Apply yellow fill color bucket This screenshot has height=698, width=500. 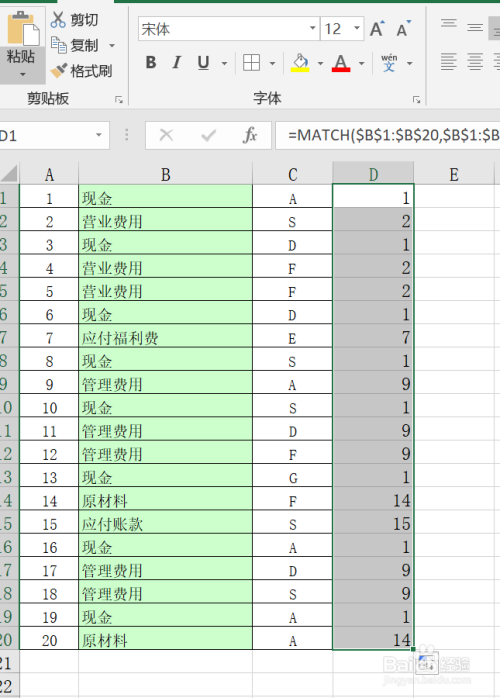tap(300, 63)
